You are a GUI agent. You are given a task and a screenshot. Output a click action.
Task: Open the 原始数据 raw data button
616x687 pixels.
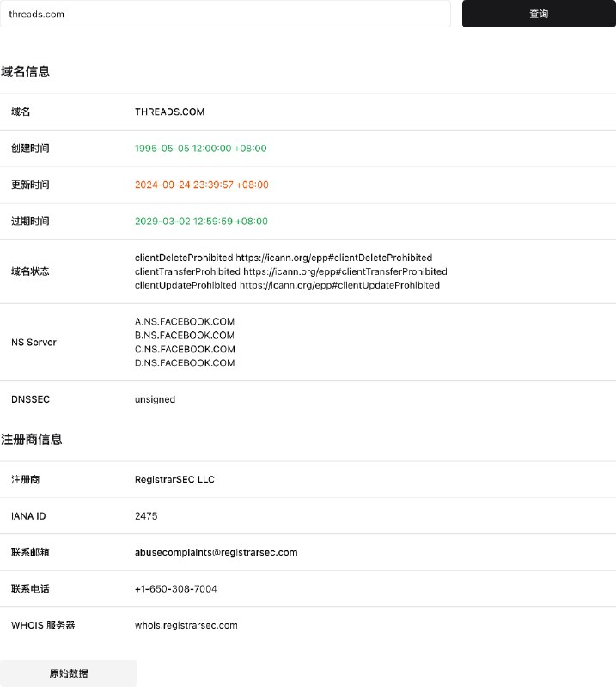tap(68, 673)
